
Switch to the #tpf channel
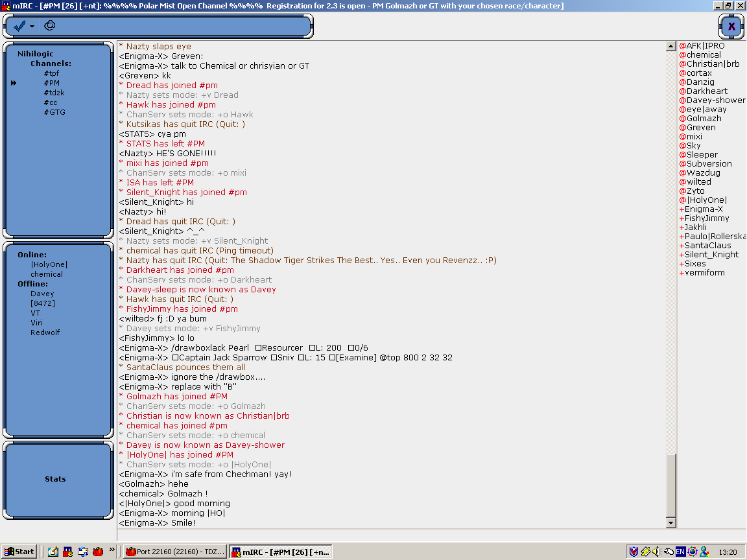(x=51, y=73)
